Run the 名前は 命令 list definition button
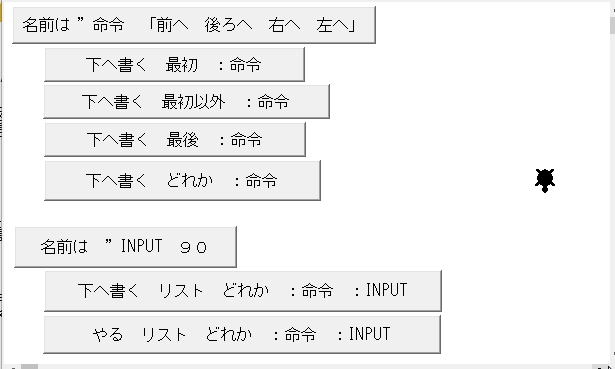This screenshot has width=615, height=369. pos(194,25)
